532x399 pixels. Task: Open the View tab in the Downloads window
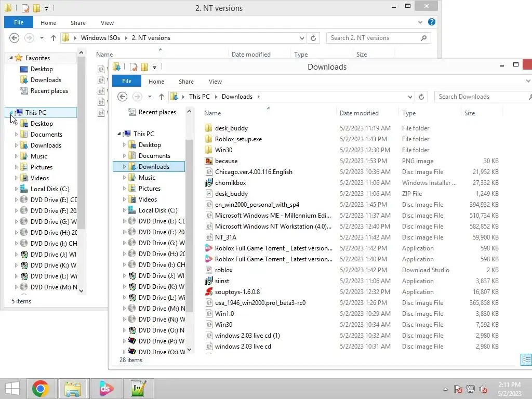click(215, 82)
